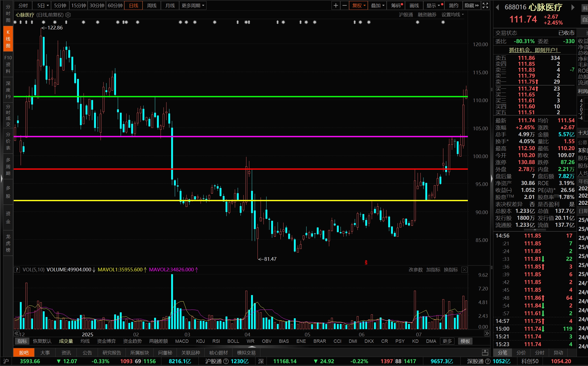
Task: Enable MACD indicator
Action: (182, 341)
